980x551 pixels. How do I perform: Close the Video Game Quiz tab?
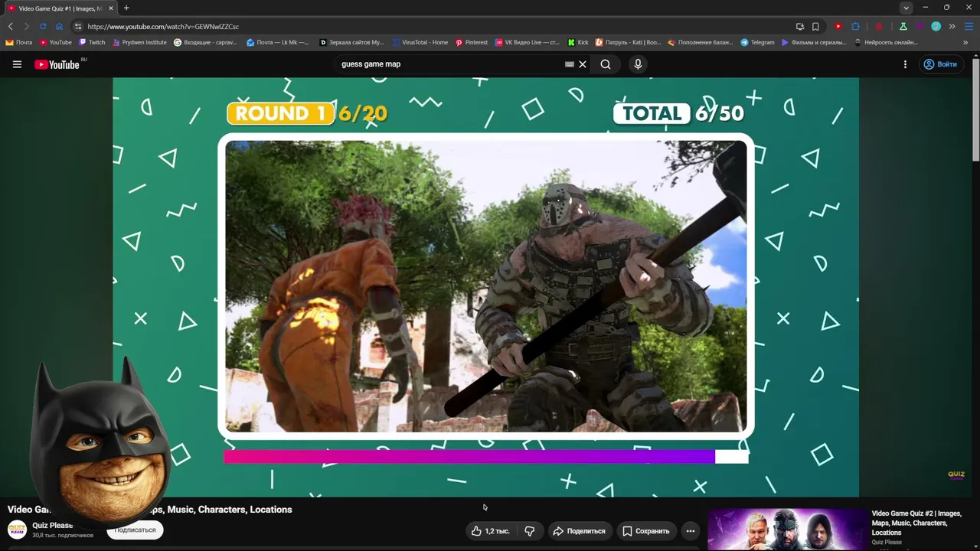coord(111,8)
